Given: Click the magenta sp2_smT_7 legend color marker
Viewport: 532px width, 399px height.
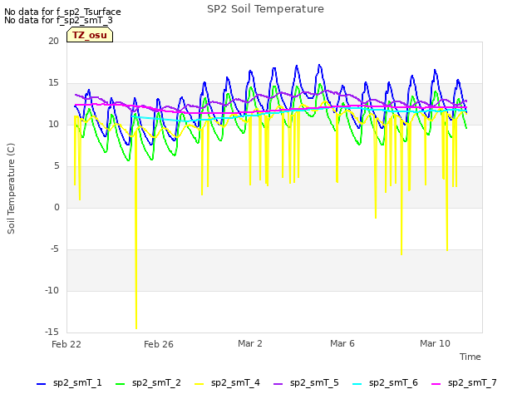Looking at the screenshot, I should point(436,384).
